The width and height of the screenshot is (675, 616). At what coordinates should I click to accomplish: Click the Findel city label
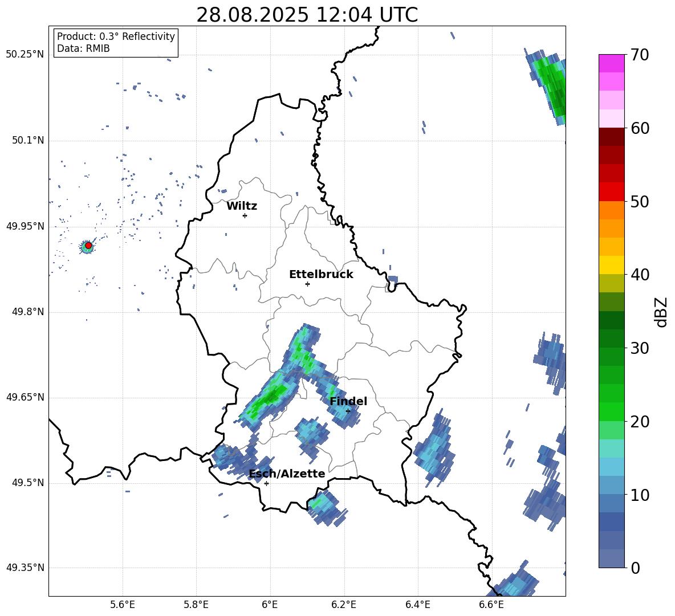pyautogui.click(x=348, y=401)
